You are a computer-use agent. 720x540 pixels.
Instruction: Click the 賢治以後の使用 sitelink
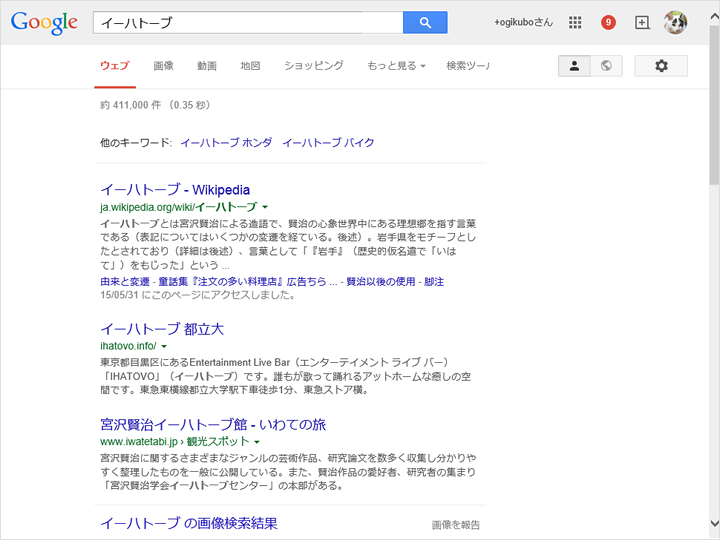coord(381,281)
